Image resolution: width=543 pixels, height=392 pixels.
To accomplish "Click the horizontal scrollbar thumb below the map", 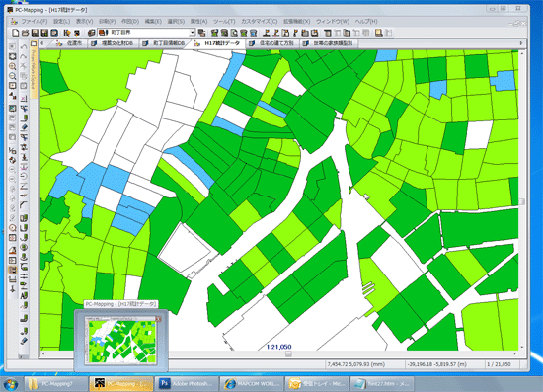I will tap(288, 353).
